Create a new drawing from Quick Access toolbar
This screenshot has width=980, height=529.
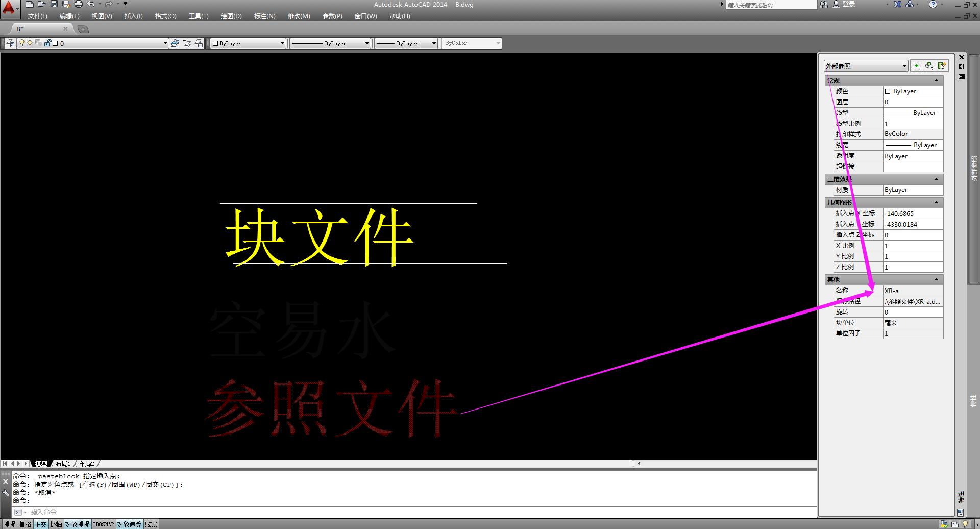(30, 4)
